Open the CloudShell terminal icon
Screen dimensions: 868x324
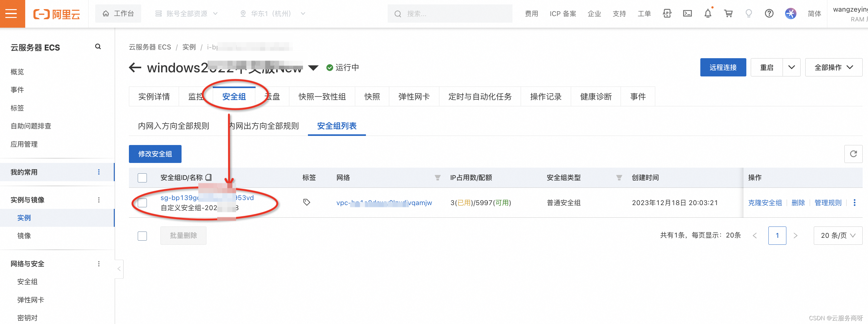click(x=687, y=13)
